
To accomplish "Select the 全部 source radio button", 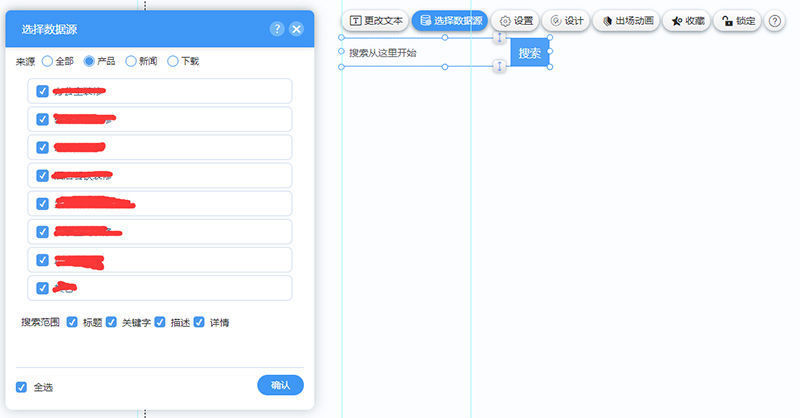I will pos(47,61).
